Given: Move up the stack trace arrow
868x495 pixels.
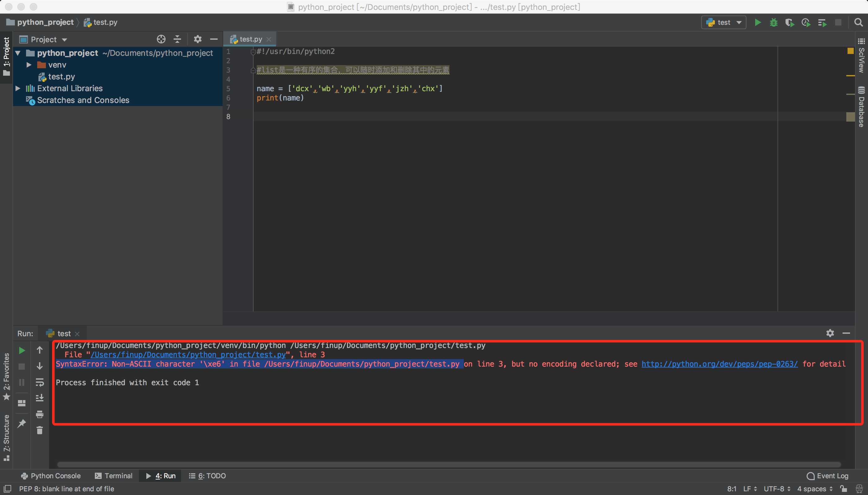Looking at the screenshot, I should click(x=39, y=350).
